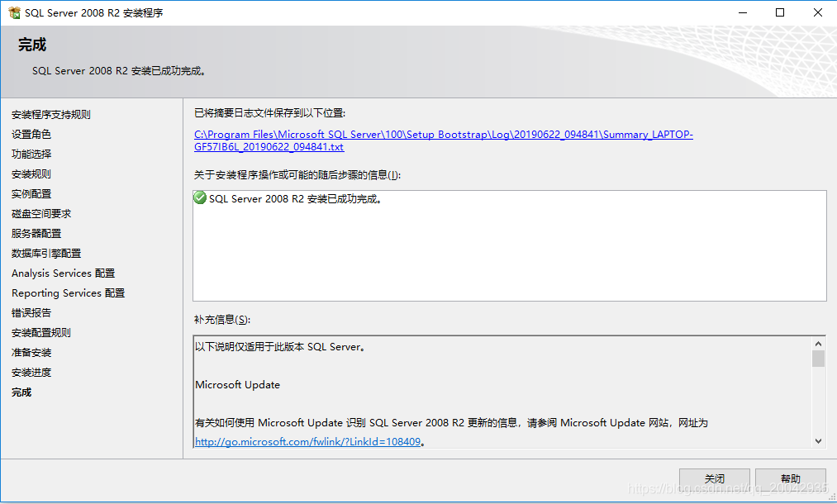837x504 pixels.
Task: Click inside the installation status message box
Action: point(509,256)
